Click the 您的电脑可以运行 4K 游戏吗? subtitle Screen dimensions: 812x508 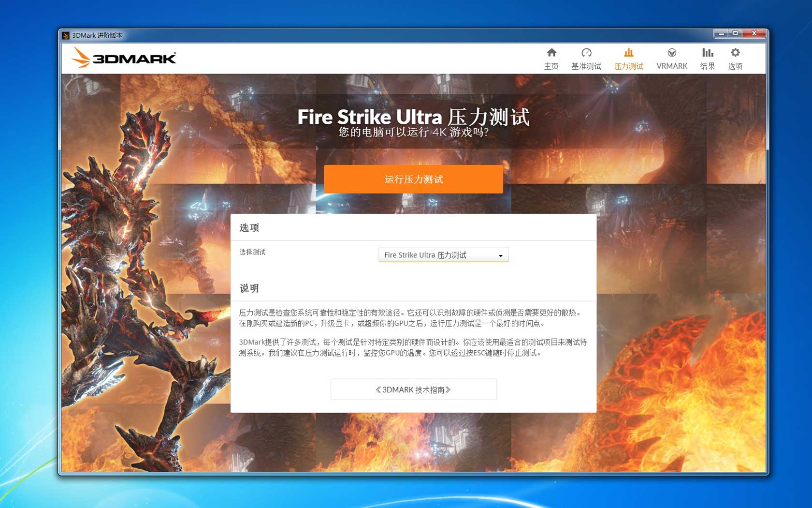[x=413, y=132]
